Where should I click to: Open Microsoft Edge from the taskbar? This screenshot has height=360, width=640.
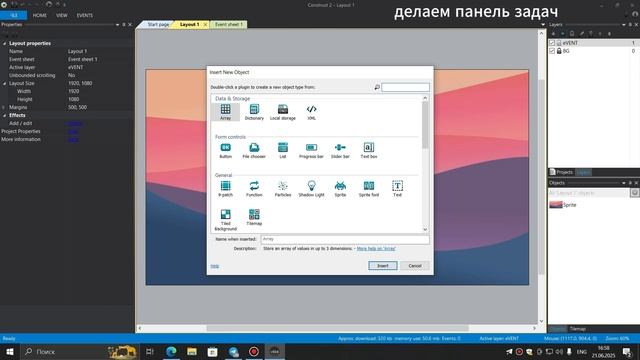(x=171, y=351)
